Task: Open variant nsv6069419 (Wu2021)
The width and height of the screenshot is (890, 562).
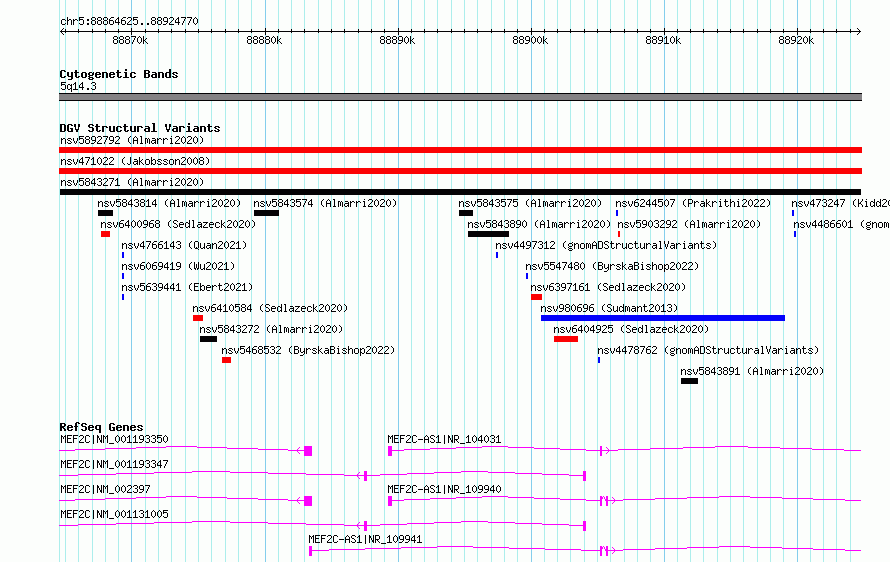Action: click(178, 266)
